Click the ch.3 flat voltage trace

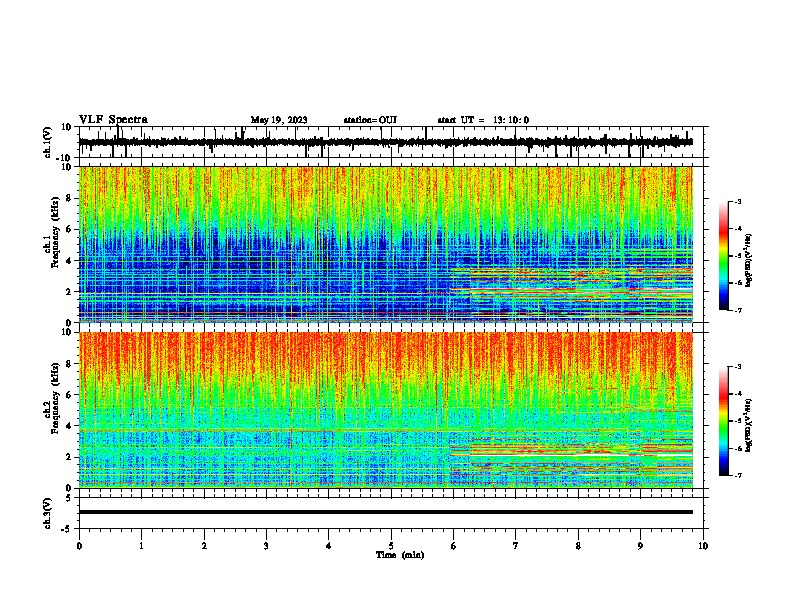[386, 512]
